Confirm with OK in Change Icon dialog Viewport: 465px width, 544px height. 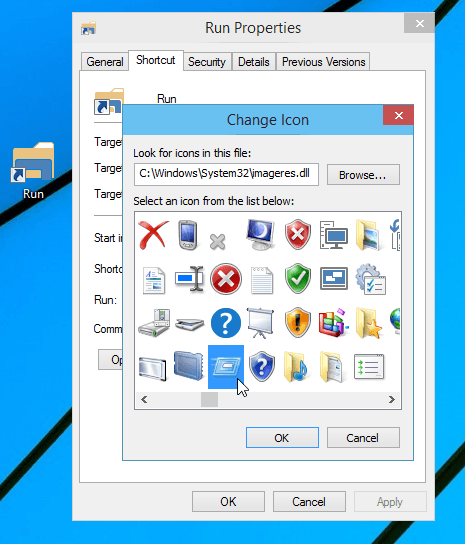282,438
